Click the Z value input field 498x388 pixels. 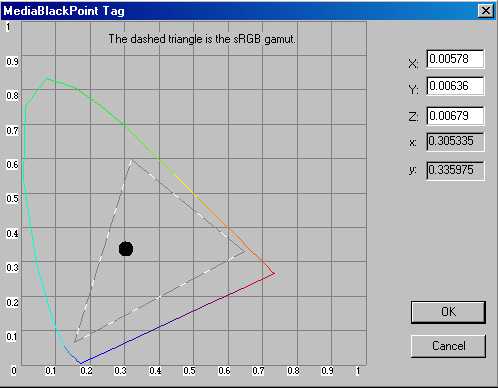[x=455, y=116]
